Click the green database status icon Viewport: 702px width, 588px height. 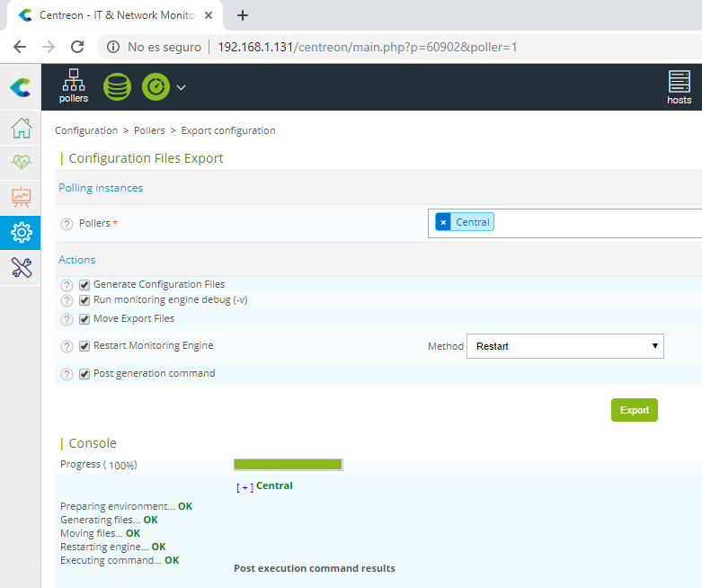pos(117,87)
